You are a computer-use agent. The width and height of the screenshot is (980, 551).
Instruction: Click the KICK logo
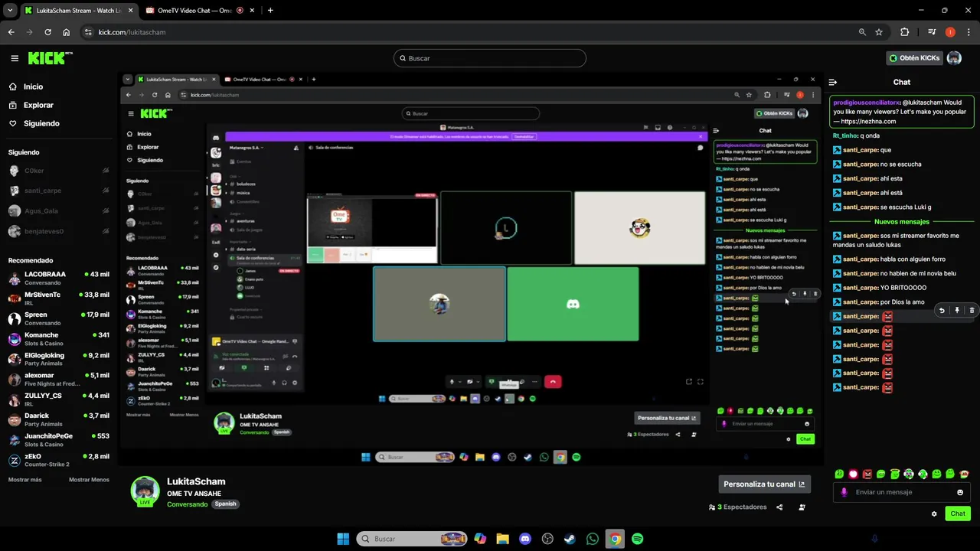[50, 58]
